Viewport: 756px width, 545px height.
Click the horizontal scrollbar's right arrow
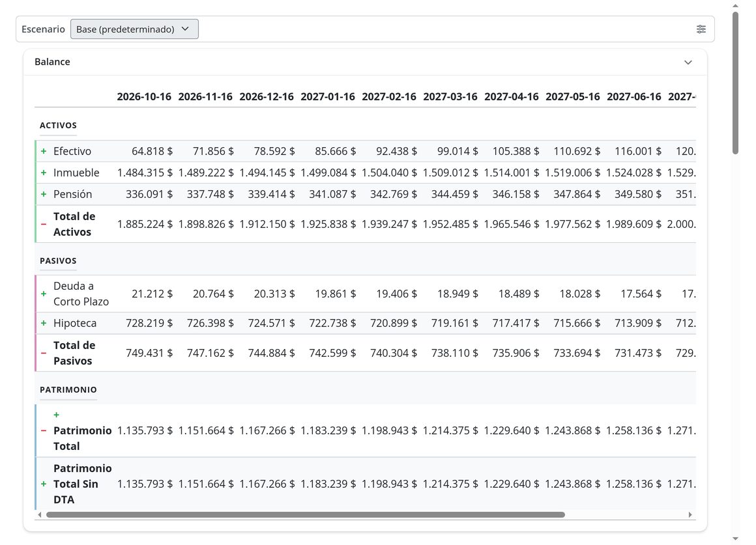690,514
